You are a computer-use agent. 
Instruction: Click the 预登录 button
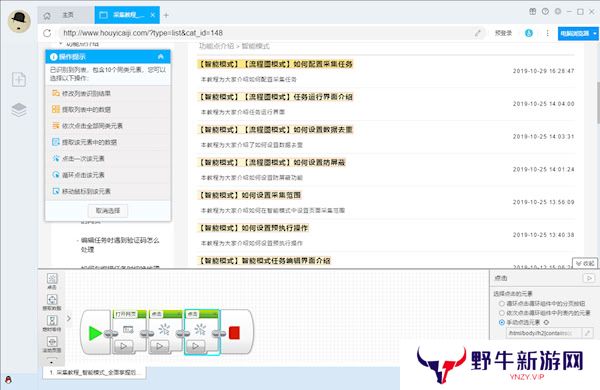(x=503, y=33)
